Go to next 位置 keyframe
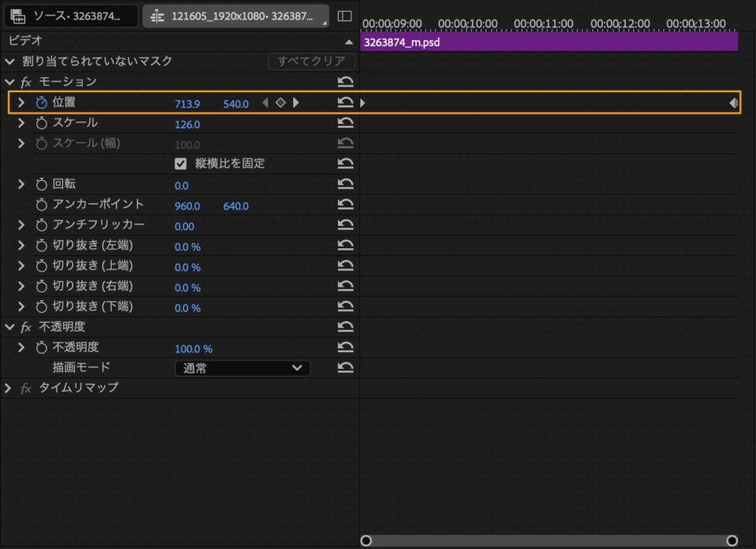The height and width of the screenshot is (549, 756). coord(296,102)
